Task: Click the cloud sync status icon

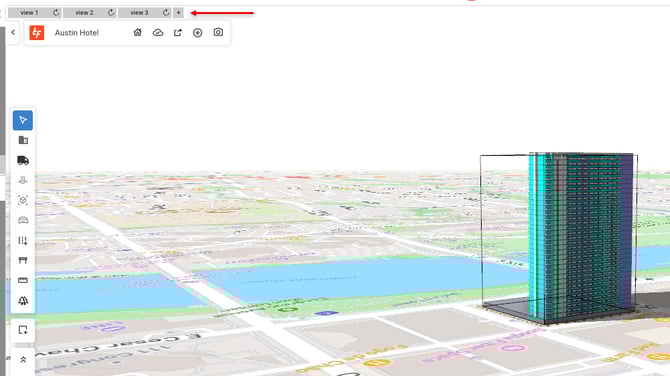Action: pyautogui.click(x=158, y=32)
